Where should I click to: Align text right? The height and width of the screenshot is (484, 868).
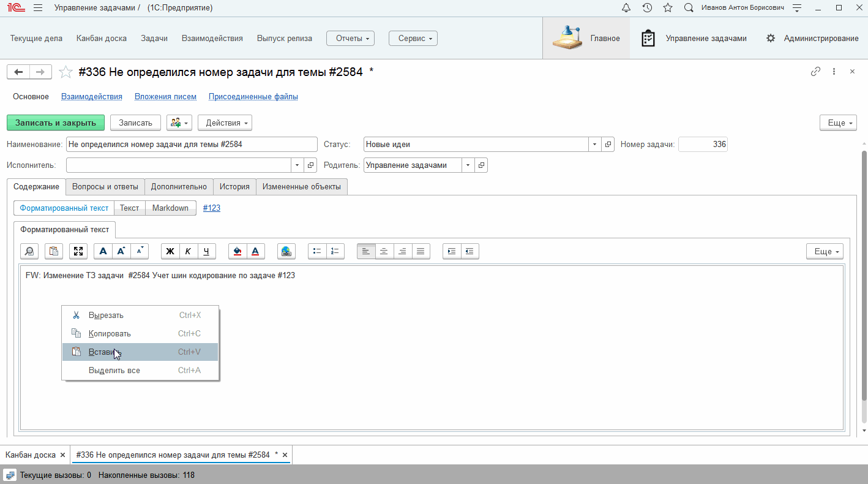coord(403,251)
